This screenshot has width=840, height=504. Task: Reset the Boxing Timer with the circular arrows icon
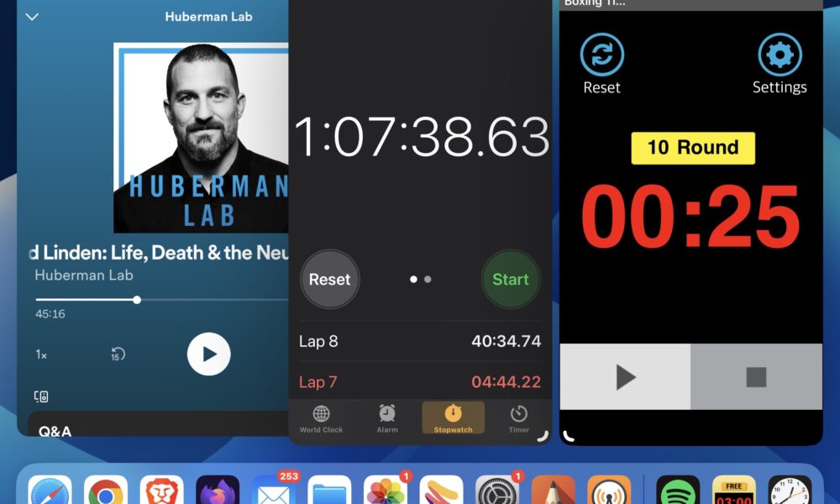pos(602,55)
